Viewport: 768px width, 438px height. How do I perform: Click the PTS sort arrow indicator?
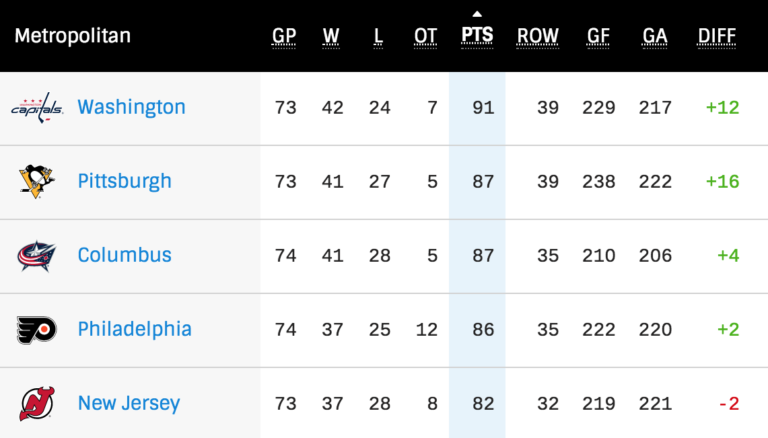[x=477, y=14]
